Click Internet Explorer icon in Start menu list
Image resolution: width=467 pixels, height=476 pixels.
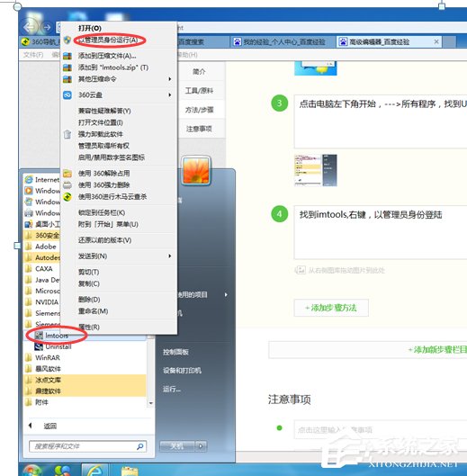29,180
